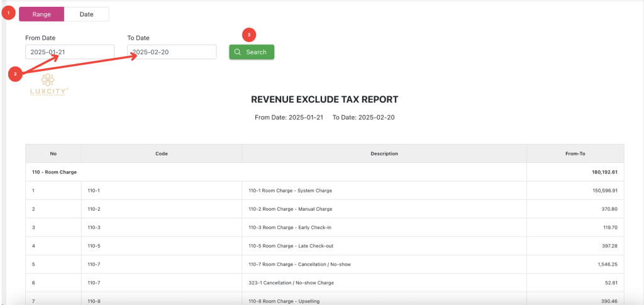Click the No column header
Screen dimensions: 644x305
pyautogui.click(x=53, y=153)
